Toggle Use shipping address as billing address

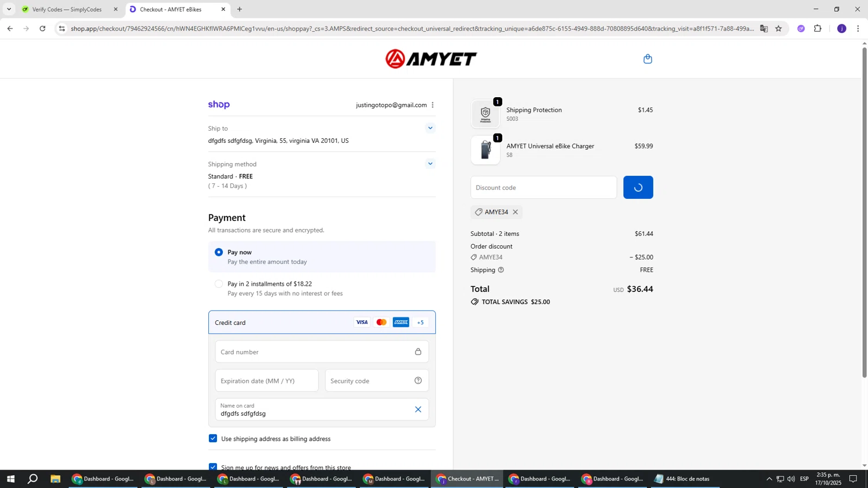213,439
